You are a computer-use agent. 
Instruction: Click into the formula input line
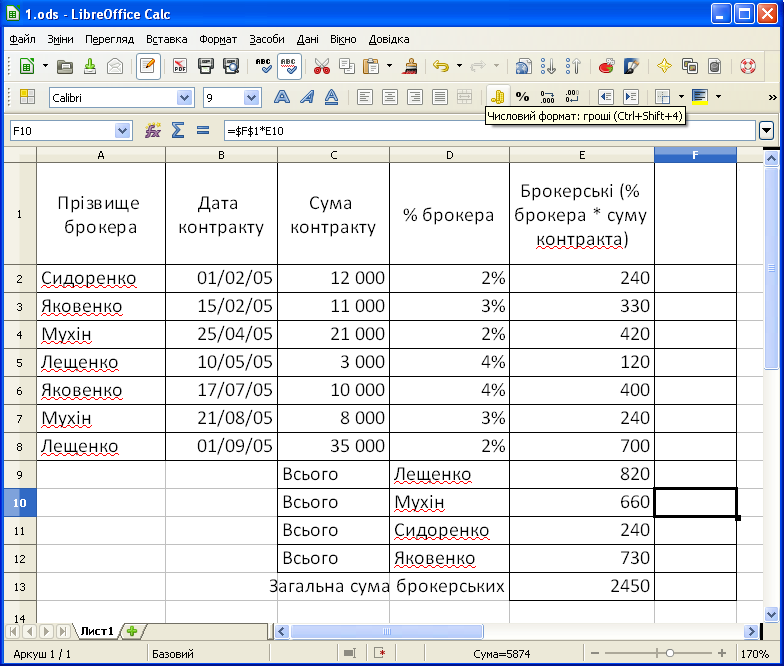tap(489, 131)
